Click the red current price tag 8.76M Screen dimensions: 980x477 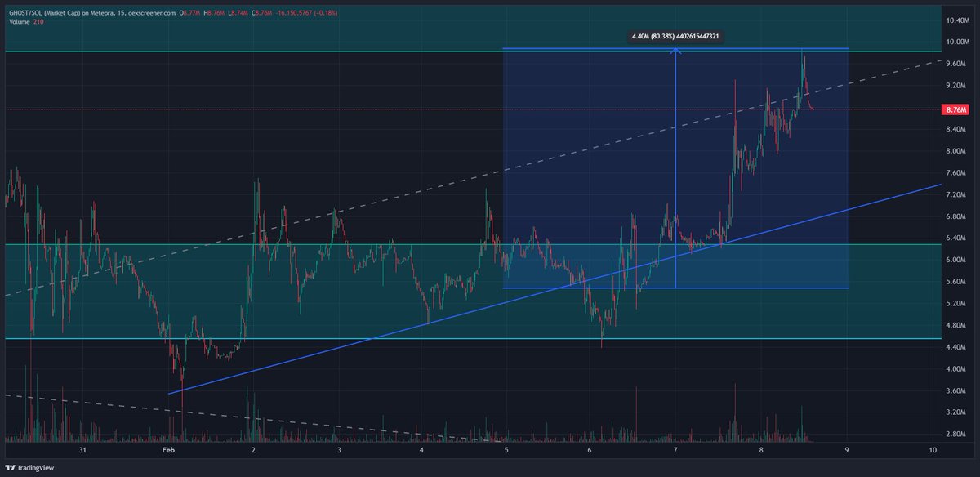click(955, 109)
